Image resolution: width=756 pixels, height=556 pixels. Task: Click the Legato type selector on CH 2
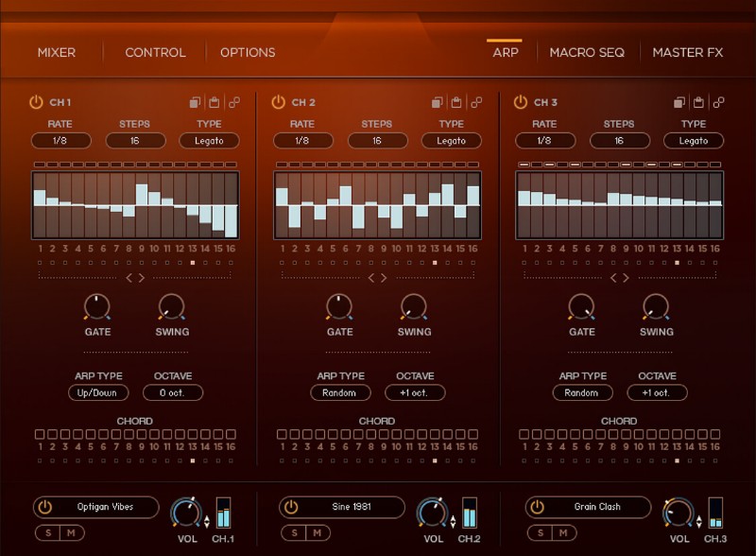(x=451, y=140)
